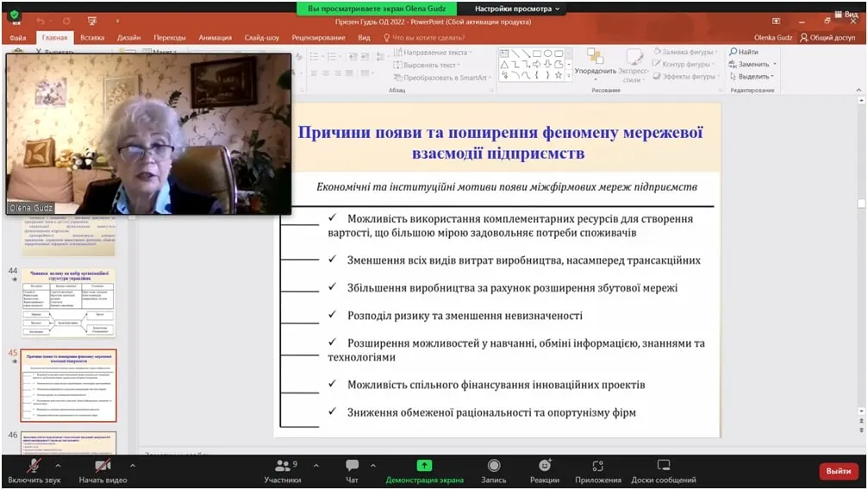Open Экспресс-стили quick styles

point(633,66)
